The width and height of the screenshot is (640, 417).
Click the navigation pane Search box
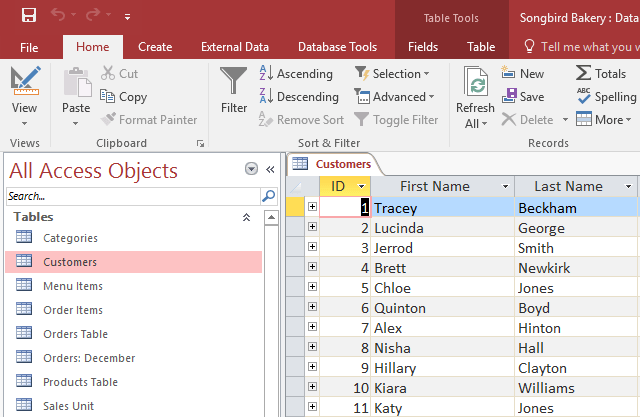(132, 196)
